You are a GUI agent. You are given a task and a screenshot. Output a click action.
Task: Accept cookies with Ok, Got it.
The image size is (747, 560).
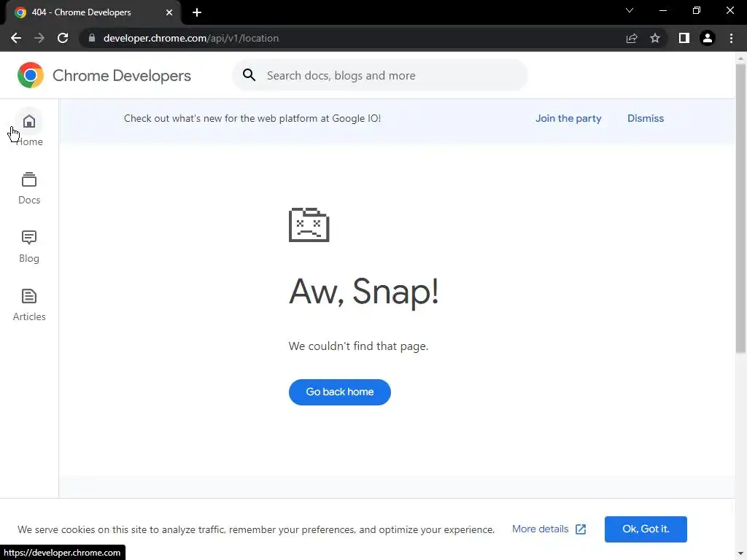tap(646, 529)
